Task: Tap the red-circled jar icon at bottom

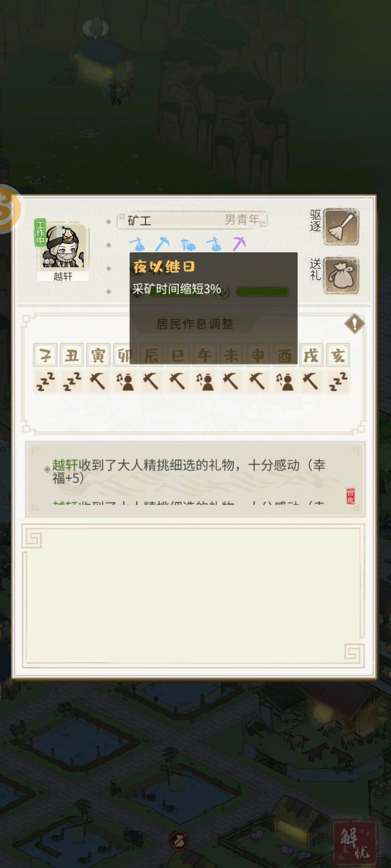Action: point(179,841)
